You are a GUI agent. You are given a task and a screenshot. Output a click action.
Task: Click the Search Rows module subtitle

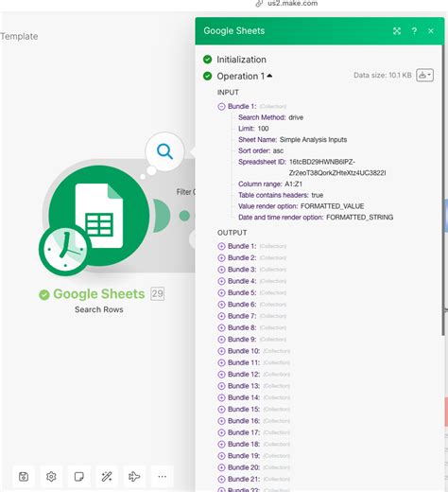(99, 309)
